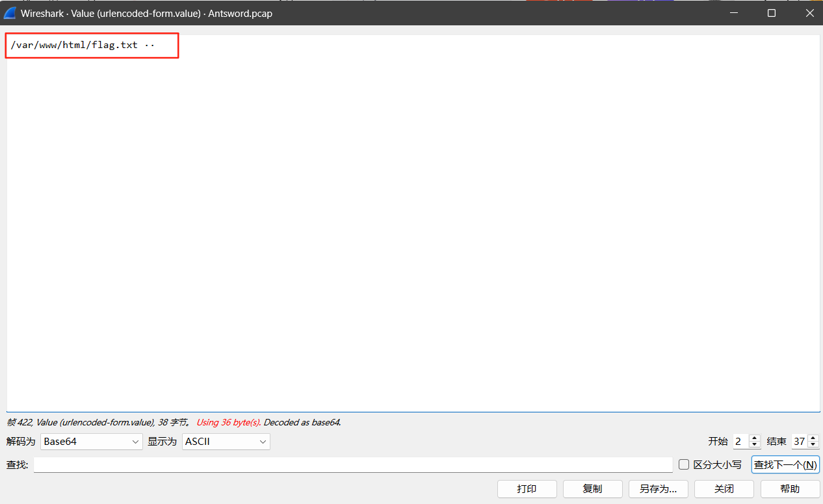Click the '帧 422, Value (urlencoded-form.value)' status text

point(81,422)
